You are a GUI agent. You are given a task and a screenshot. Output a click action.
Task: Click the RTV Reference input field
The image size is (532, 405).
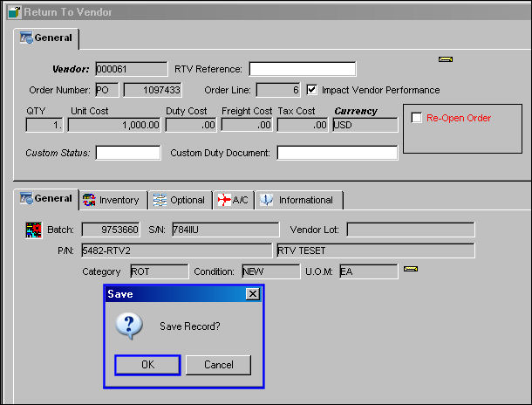[303, 69]
